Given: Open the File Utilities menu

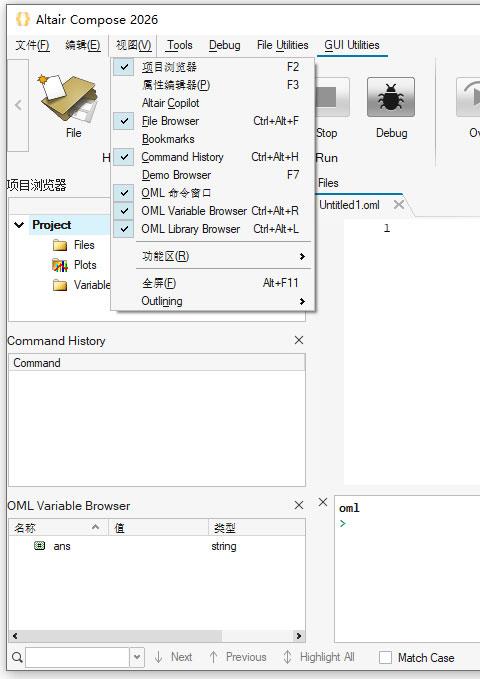Looking at the screenshot, I should click(x=282, y=45).
